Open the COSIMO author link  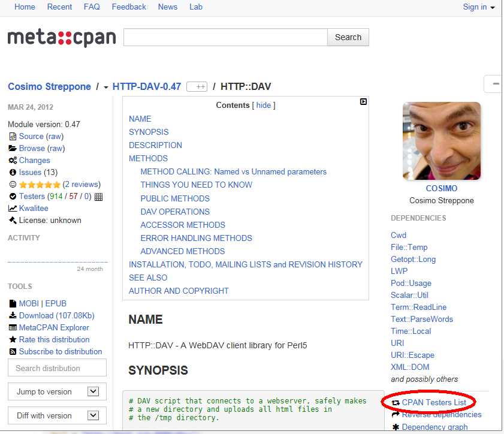point(442,188)
